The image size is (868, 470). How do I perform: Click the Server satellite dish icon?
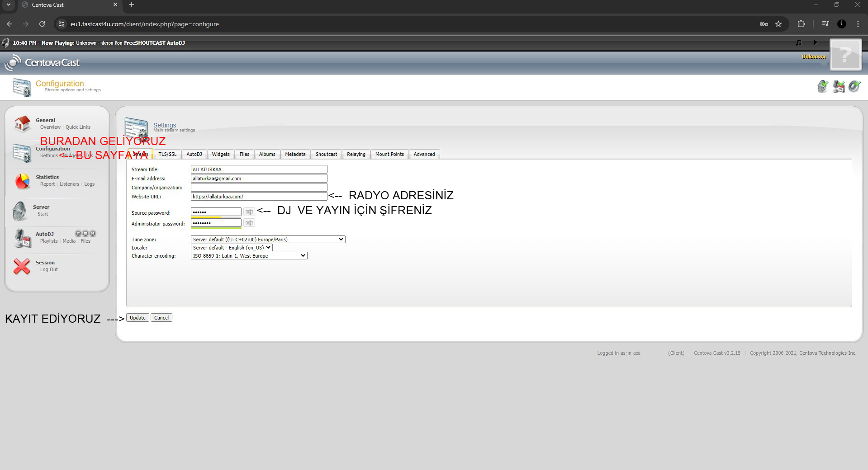(20, 211)
